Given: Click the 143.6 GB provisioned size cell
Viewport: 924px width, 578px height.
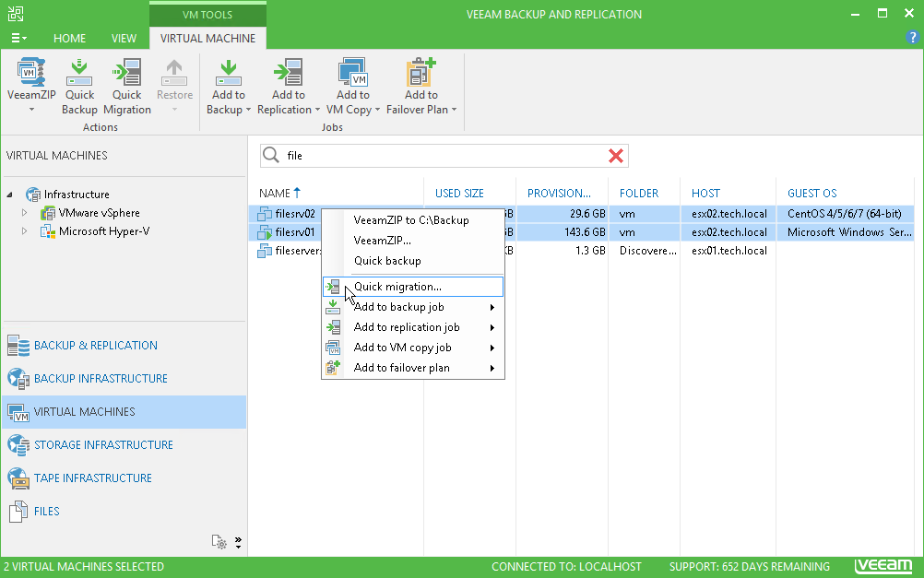Looking at the screenshot, I should click(x=585, y=232).
